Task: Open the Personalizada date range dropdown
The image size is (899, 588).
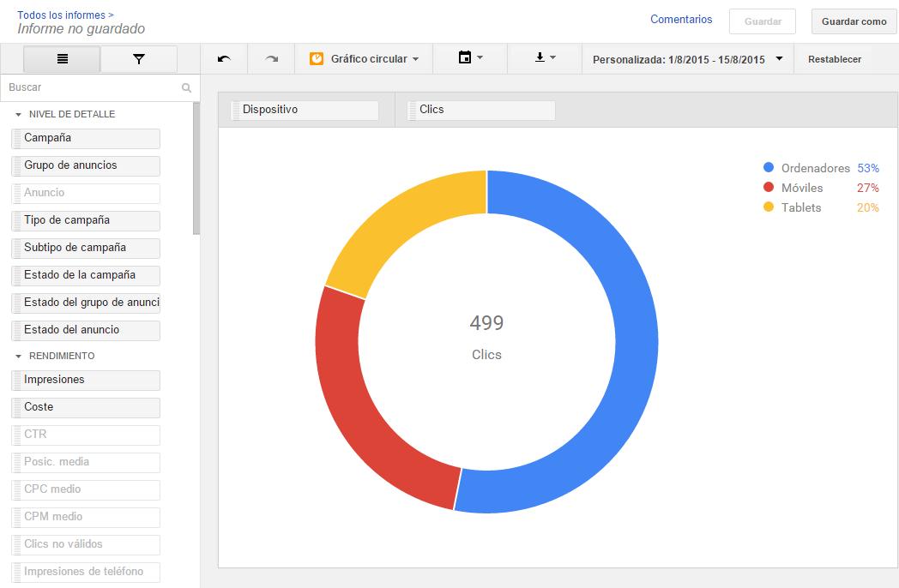Action: point(688,59)
